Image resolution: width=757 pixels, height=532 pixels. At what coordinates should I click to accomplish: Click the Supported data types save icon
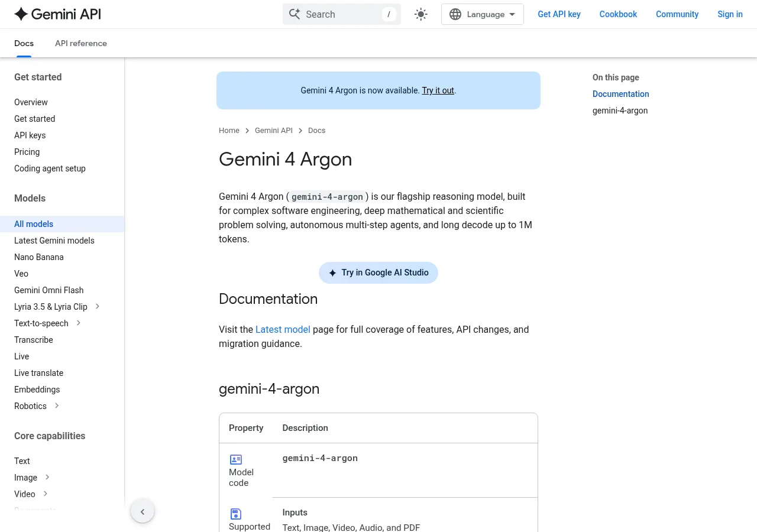point(236,514)
